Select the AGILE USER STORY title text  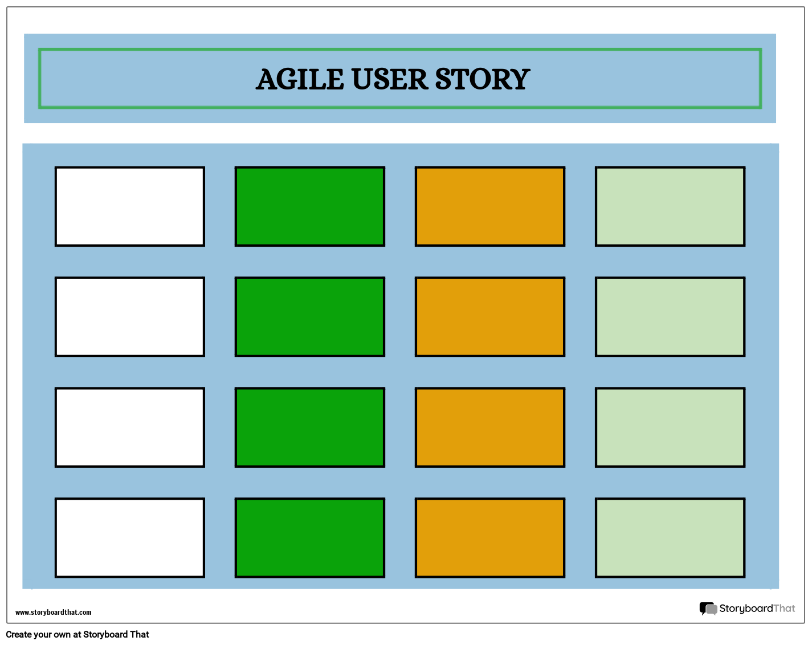[393, 79]
